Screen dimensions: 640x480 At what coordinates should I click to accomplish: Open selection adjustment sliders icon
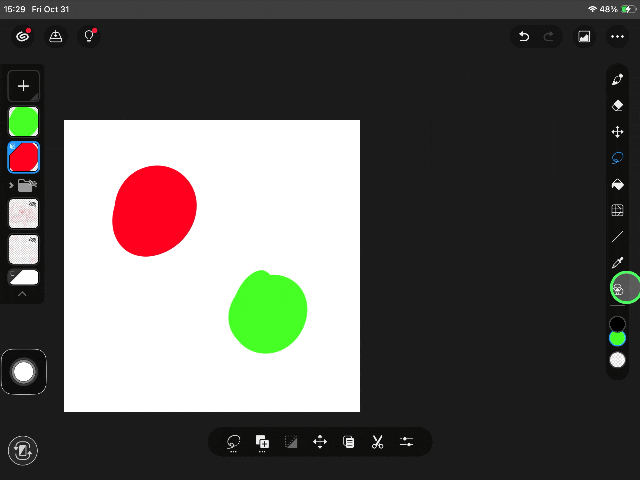point(407,442)
